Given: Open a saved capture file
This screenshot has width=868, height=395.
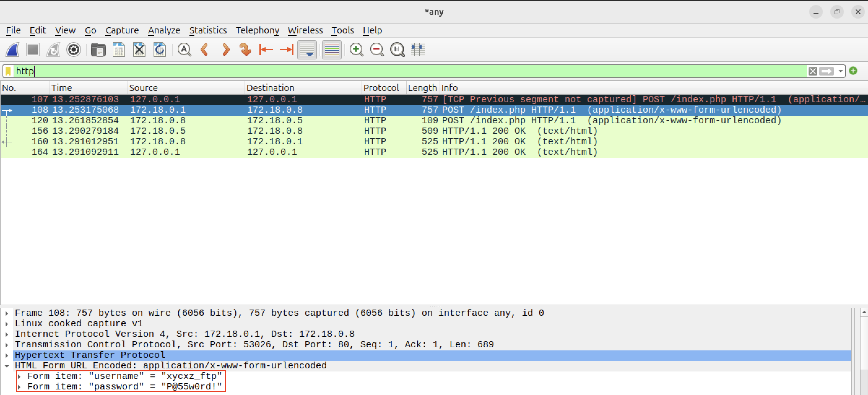Looking at the screenshot, I should click(x=98, y=50).
